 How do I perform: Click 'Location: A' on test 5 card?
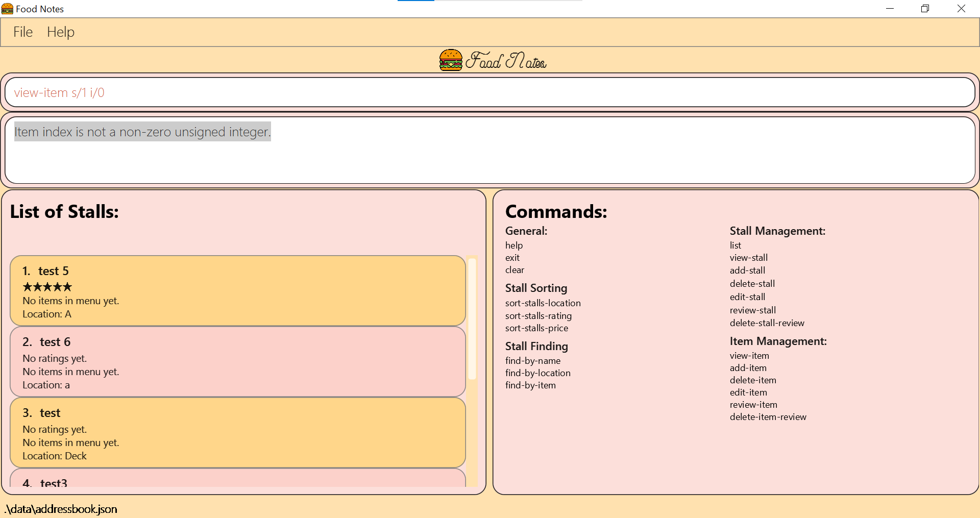pos(47,314)
